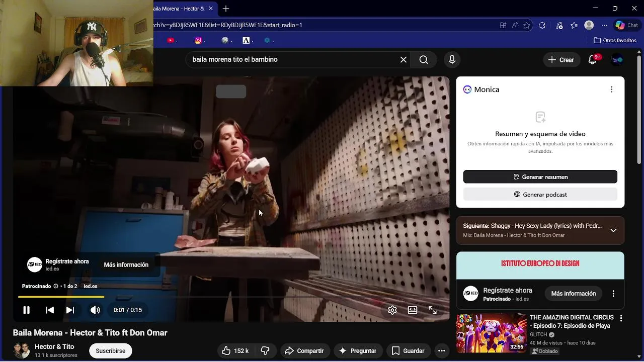Image resolution: width=644 pixels, height=362 pixels.
Task: Open browser settings and more menu
Action: pyautogui.click(x=604, y=25)
